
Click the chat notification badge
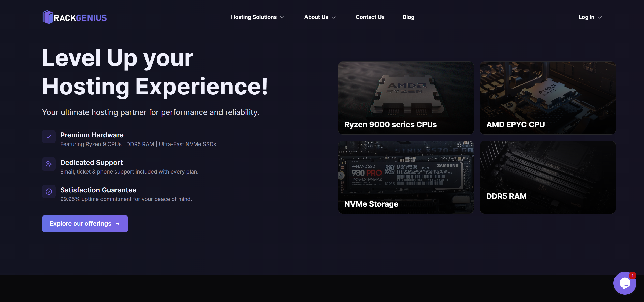[632, 276]
